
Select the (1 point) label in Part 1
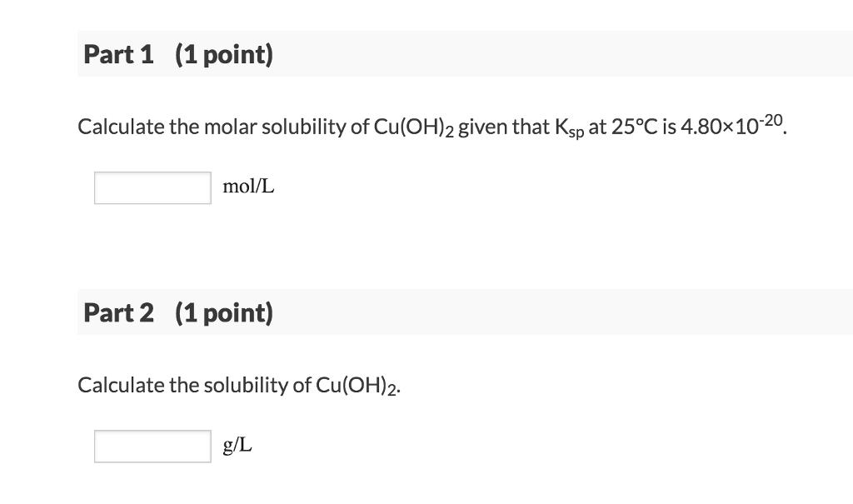(223, 53)
